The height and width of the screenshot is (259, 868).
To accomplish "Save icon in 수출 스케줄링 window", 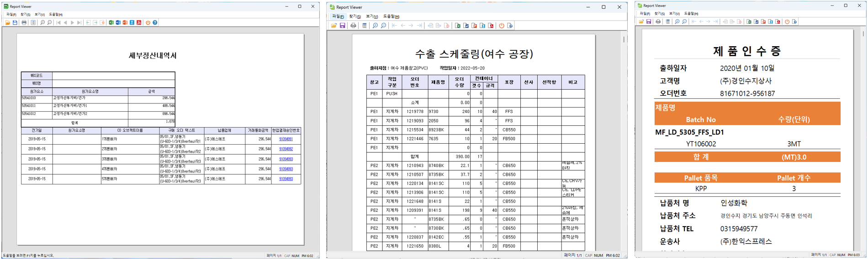I will pos(343,26).
